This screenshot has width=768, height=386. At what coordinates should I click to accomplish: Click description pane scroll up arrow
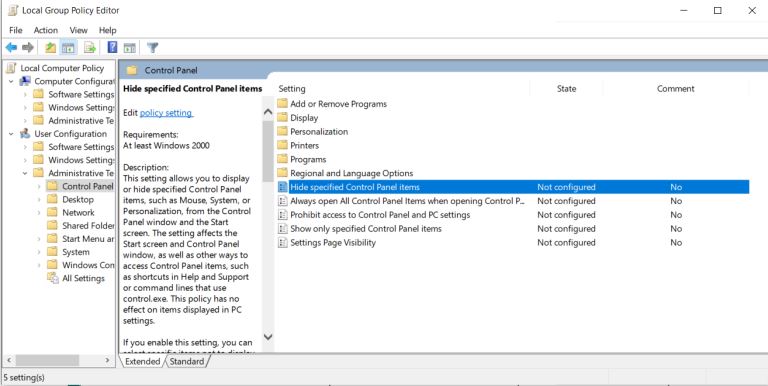click(x=268, y=112)
